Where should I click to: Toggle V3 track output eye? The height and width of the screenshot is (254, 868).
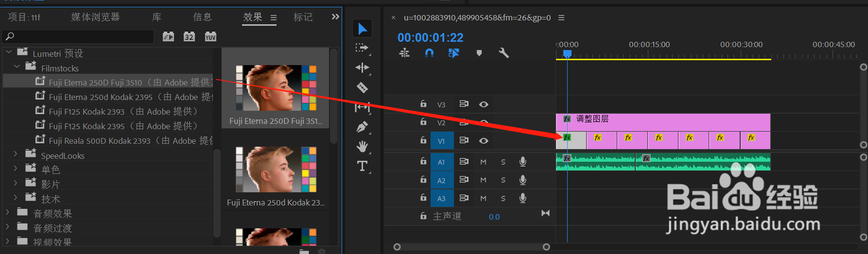[484, 104]
